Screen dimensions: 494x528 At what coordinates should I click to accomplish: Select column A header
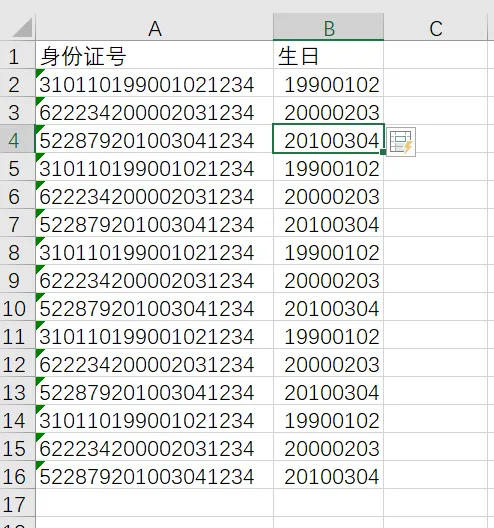tap(154, 27)
